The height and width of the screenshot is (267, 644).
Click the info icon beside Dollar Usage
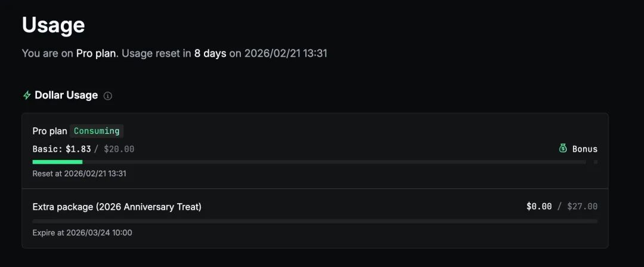point(107,96)
